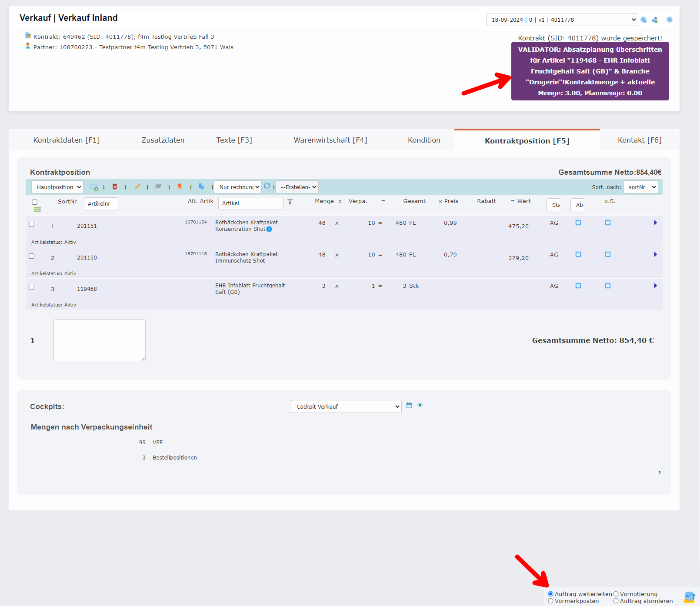Open the Warenwirtschaft [F4] tab
Image resolution: width=700 pixels, height=606 pixels.
tap(330, 140)
